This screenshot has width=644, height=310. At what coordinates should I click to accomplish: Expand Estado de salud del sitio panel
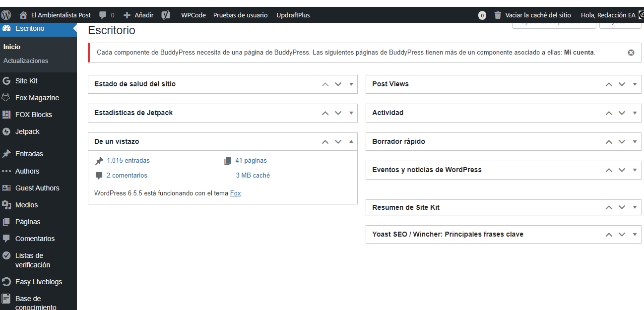(351, 84)
